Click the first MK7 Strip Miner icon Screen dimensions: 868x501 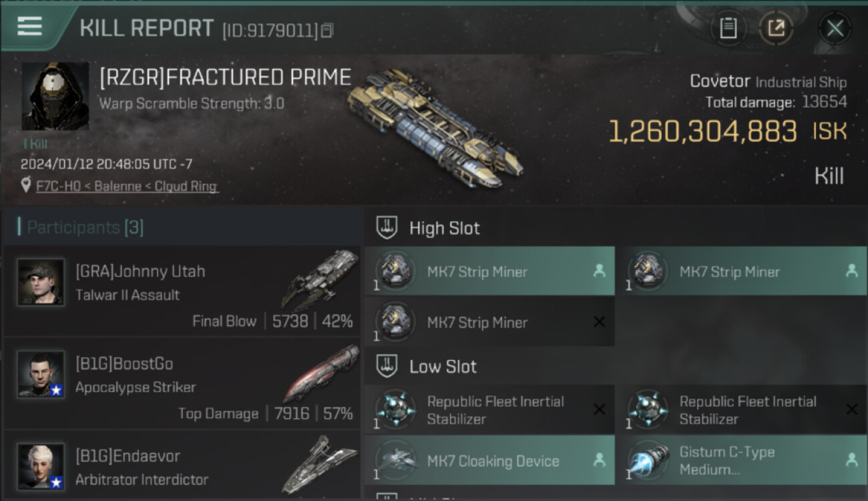(395, 272)
